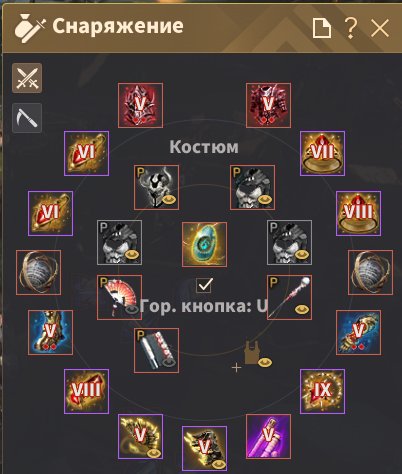
Task: Open the help question mark button
Action: click(351, 28)
